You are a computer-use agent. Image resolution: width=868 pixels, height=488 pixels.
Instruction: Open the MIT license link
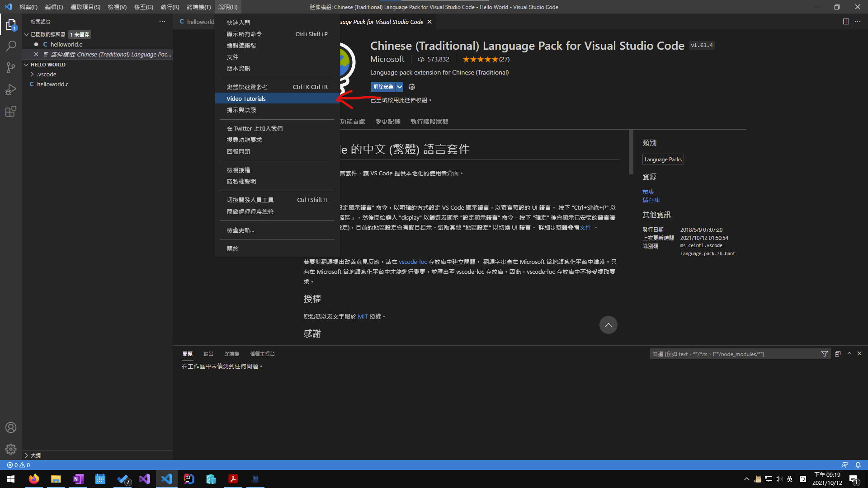point(363,316)
